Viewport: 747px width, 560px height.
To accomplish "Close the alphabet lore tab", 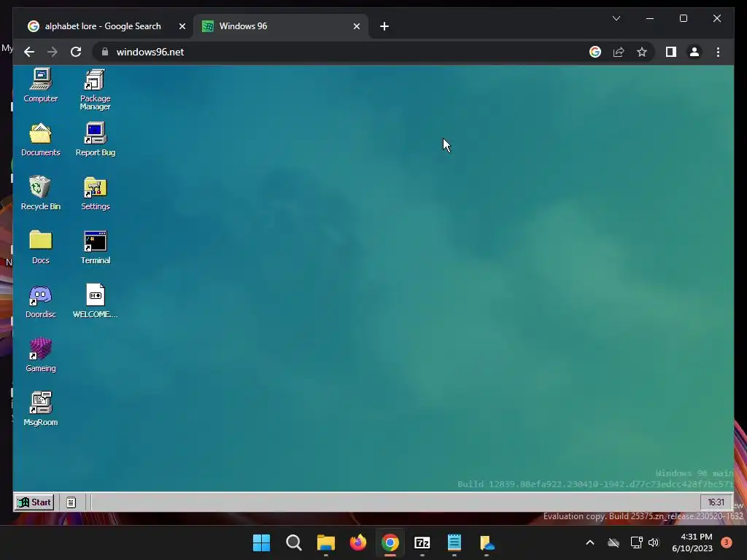I will (182, 26).
